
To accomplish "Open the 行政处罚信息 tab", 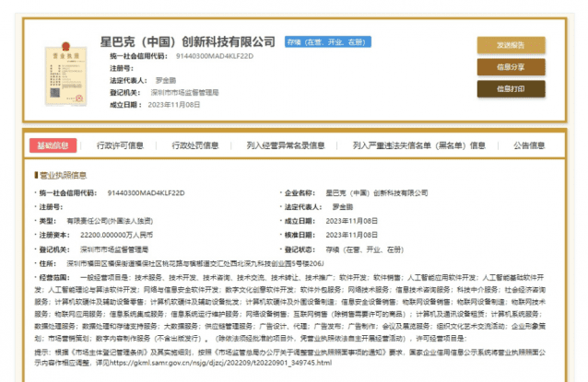I will coord(195,145).
